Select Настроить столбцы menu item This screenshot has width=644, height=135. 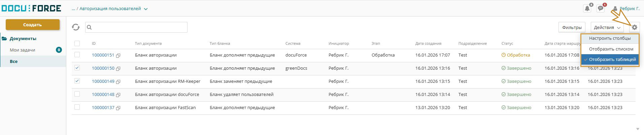coord(610,38)
